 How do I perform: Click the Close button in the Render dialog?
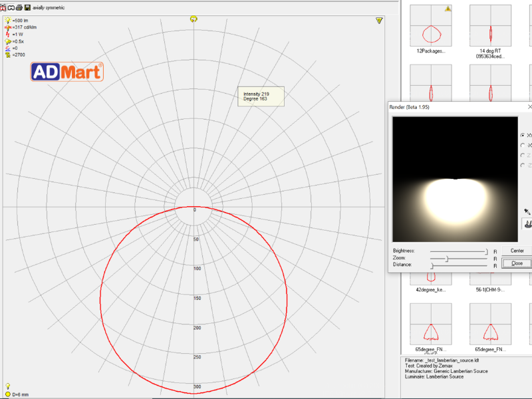coord(517,263)
